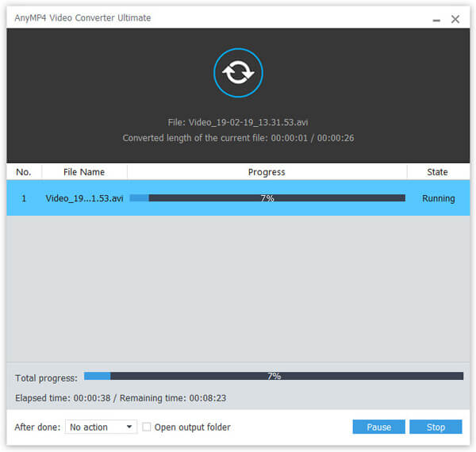
Task: Click the File Name column header
Action: click(84, 172)
